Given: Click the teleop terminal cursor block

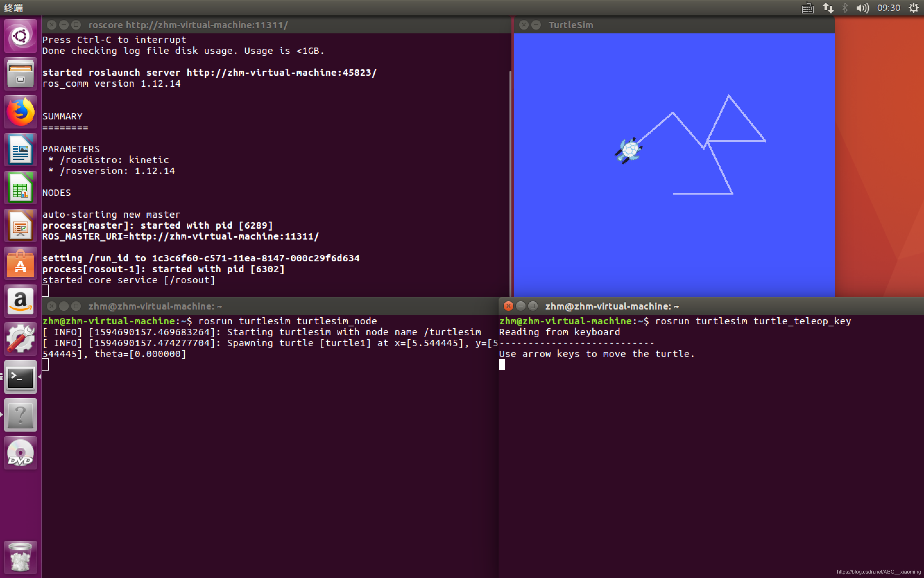Looking at the screenshot, I should pos(502,365).
